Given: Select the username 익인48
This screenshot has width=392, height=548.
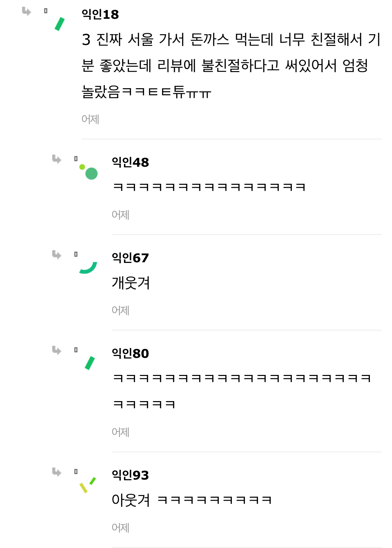Looking at the screenshot, I should point(130,162).
